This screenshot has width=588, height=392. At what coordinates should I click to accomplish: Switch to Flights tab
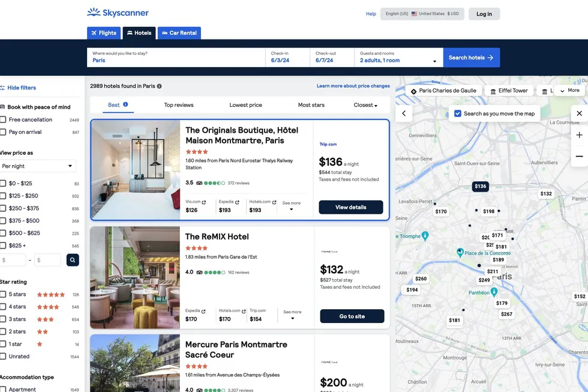coord(104,33)
